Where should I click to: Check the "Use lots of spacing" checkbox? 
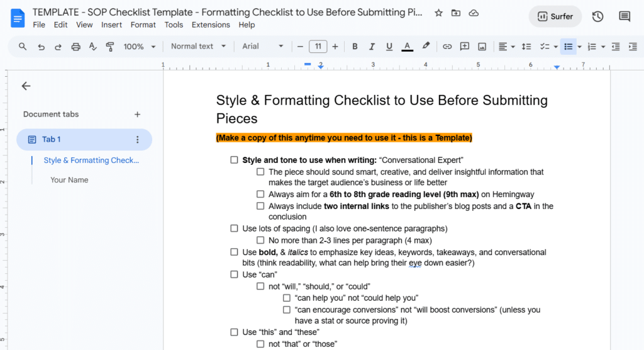(x=234, y=229)
